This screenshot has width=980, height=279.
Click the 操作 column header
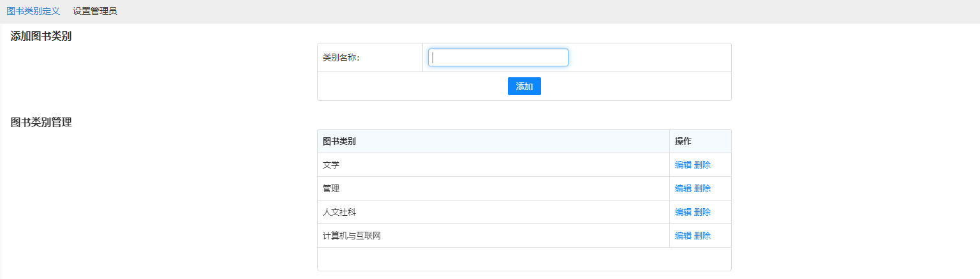[x=683, y=141]
